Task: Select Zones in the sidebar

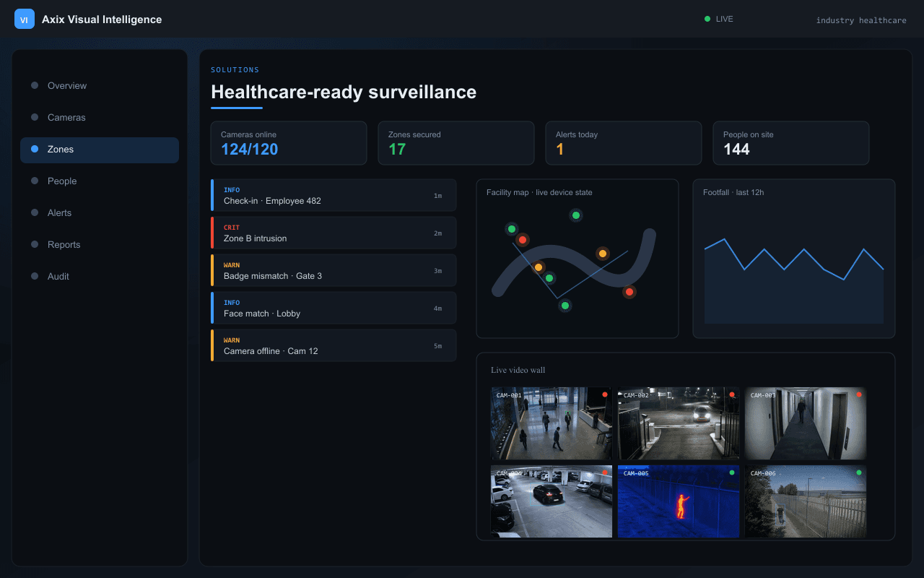Action: point(100,150)
